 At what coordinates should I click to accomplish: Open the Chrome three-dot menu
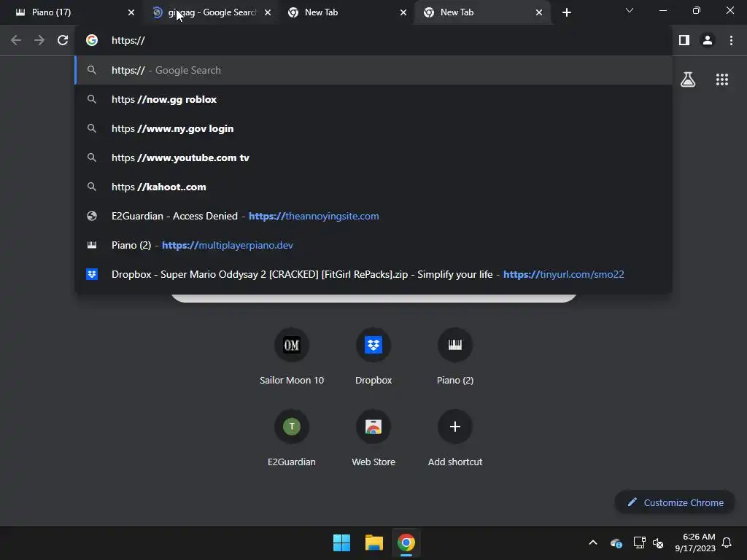click(x=731, y=41)
